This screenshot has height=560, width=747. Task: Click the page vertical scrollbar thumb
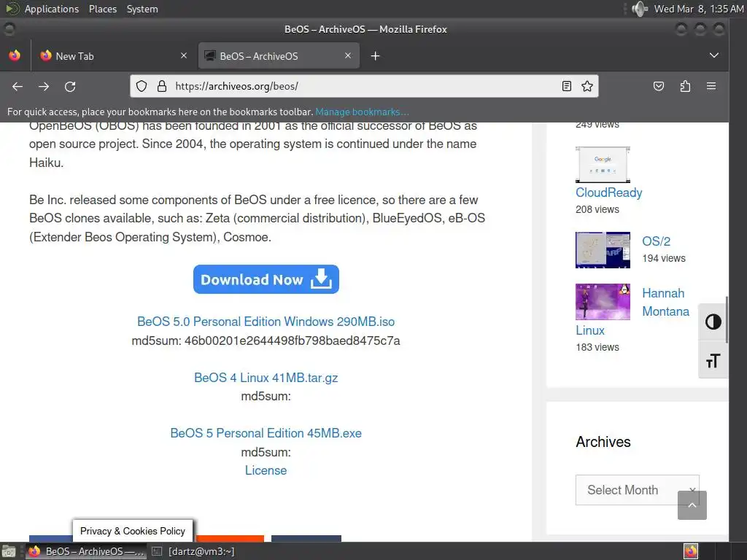[x=726, y=319]
